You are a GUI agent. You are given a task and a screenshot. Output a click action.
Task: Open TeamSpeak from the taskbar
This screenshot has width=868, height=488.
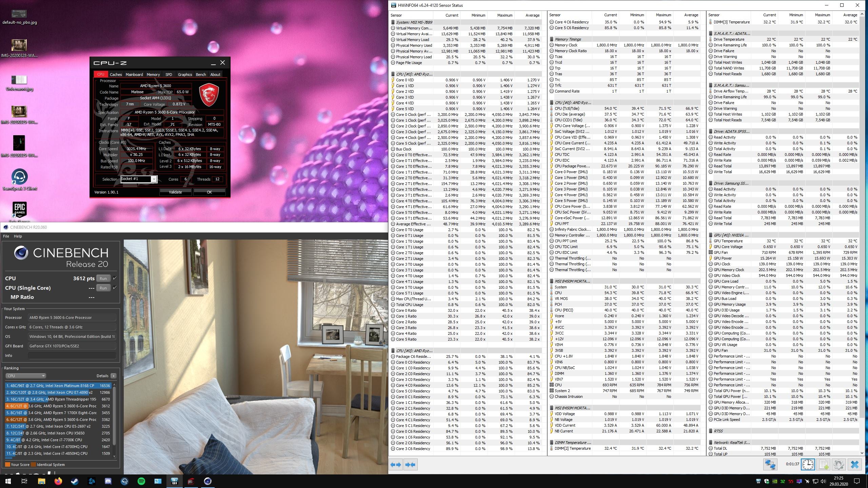tap(124, 481)
